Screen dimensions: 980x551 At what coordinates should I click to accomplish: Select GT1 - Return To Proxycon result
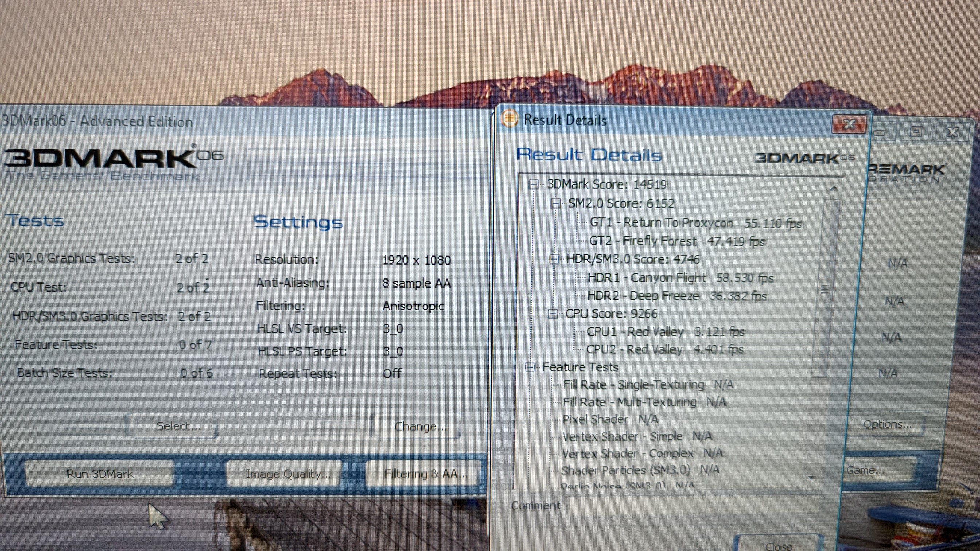click(661, 223)
